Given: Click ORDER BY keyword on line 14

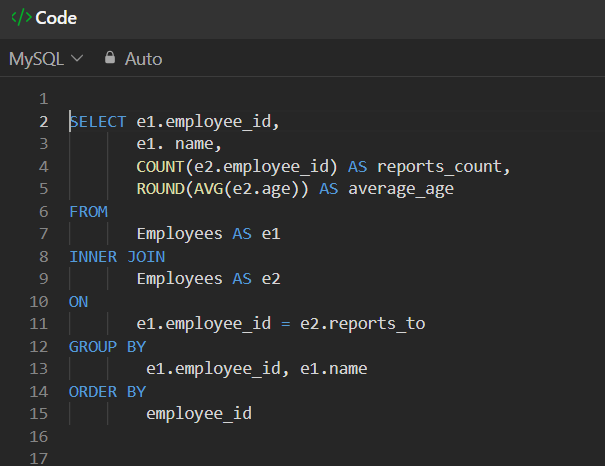Looking at the screenshot, I should point(107,392).
